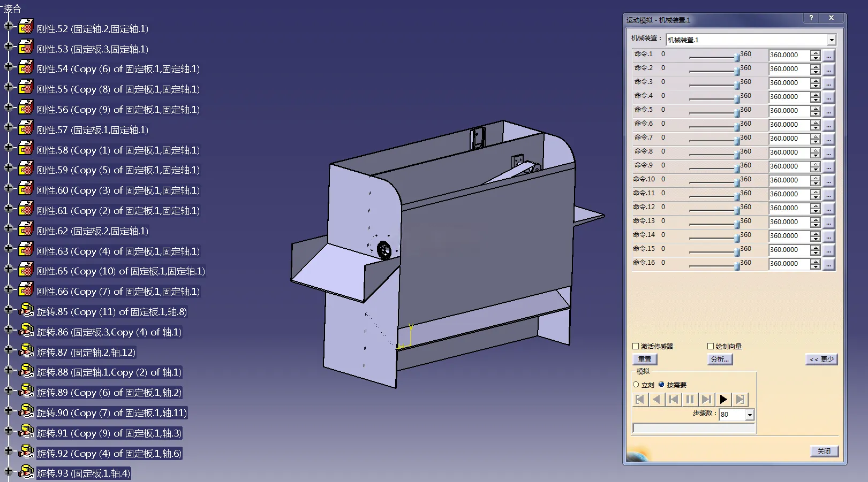Open the 命令.5 limits '...' button
This screenshot has width=868, height=482.
(x=828, y=111)
